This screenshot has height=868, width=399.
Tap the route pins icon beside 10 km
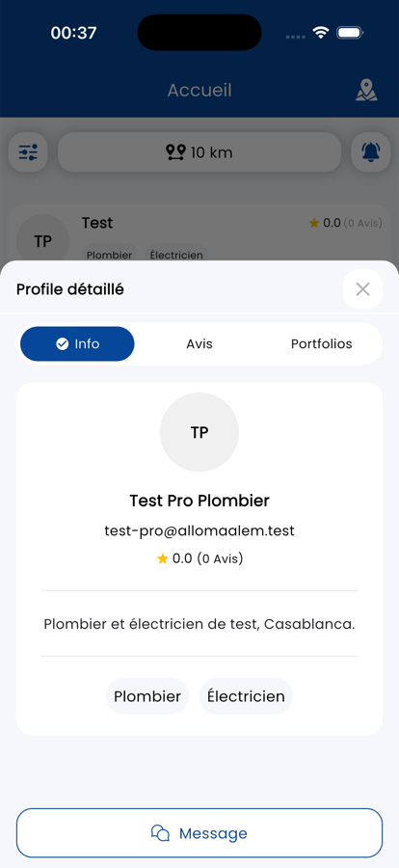[175, 152]
